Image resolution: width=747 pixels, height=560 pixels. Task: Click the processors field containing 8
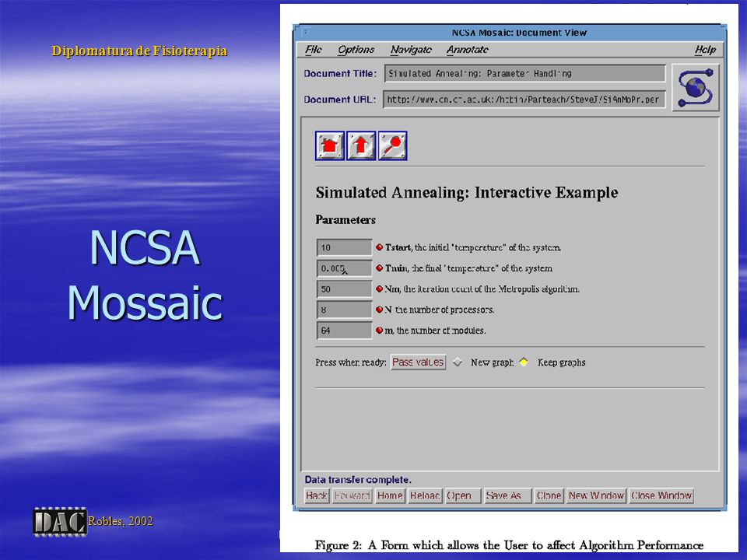[x=344, y=310]
